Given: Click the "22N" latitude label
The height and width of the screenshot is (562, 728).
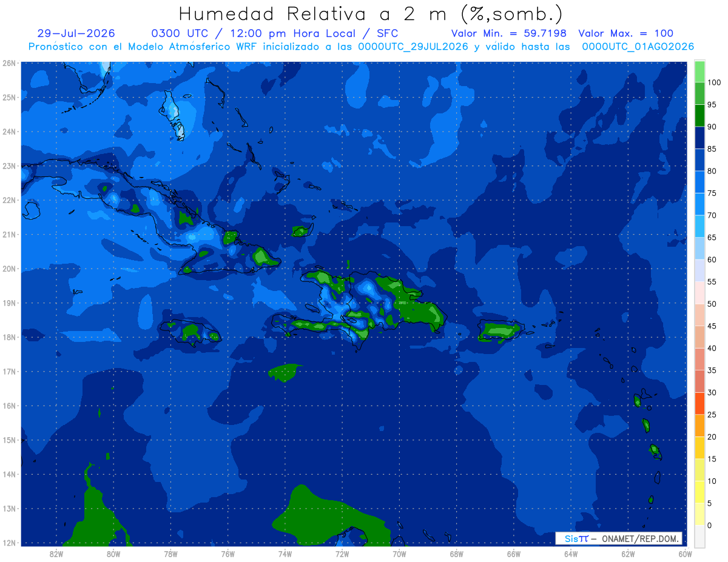Looking at the screenshot, I should 8,200.
